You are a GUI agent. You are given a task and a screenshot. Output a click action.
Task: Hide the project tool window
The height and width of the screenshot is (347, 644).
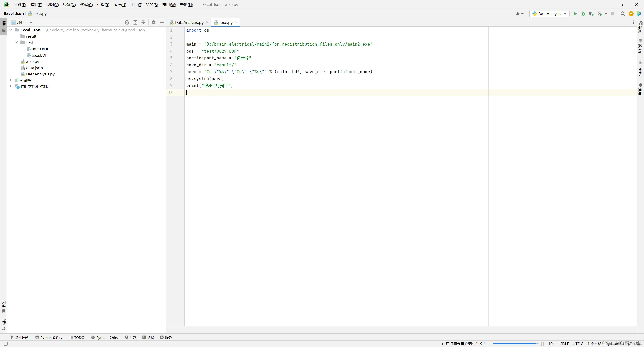[162, 22]
